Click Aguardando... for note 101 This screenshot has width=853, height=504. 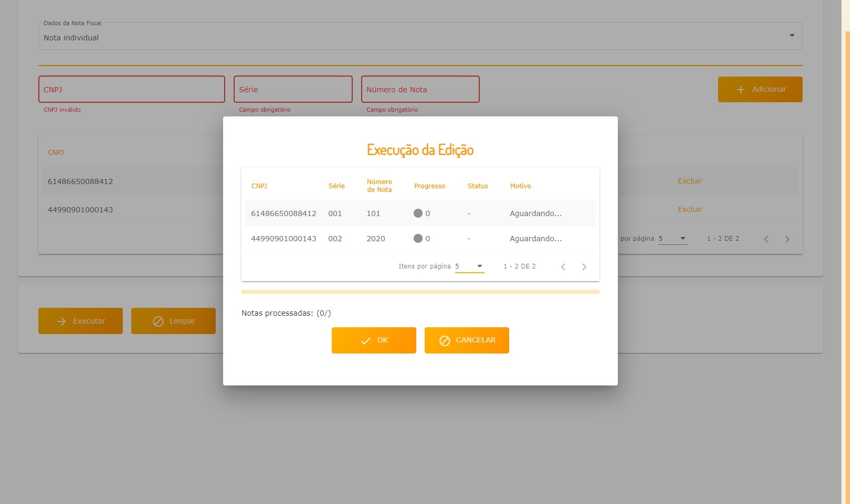[x=535, y=213]
